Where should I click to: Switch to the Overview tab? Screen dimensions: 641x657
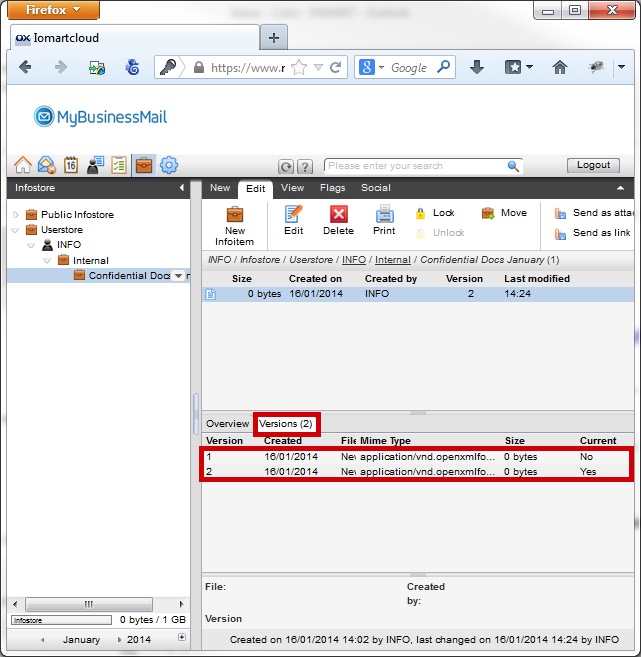tap(227, 424)
